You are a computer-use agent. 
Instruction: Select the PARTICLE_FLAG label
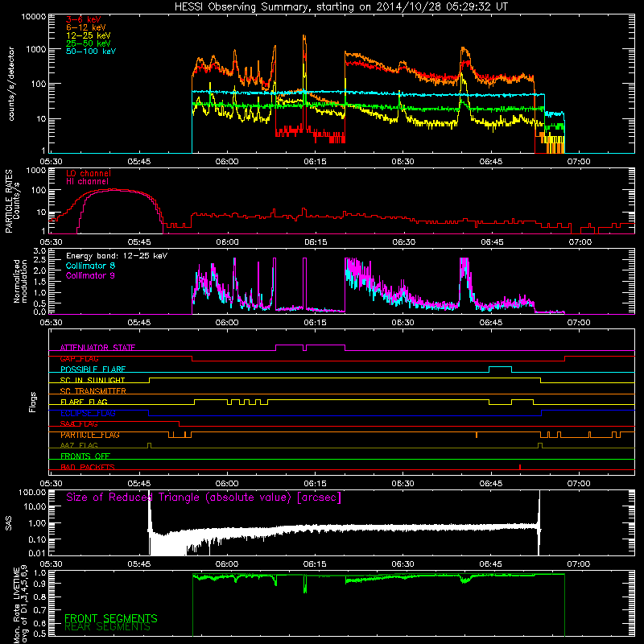click(90, 435)
